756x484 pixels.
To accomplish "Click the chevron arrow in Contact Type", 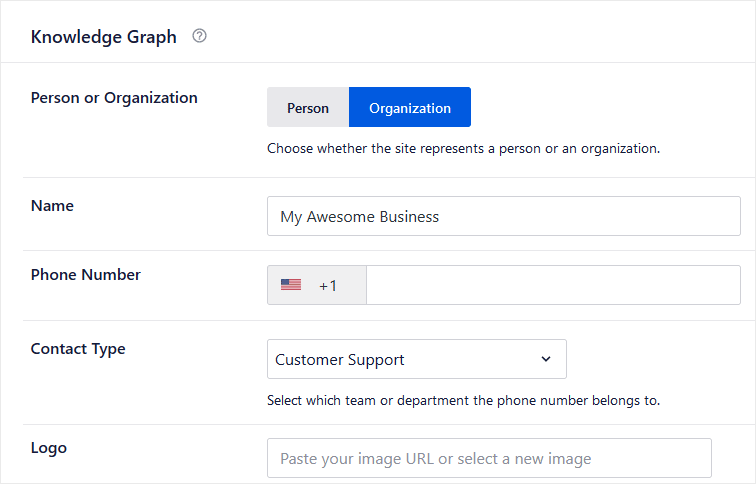I will pyautogui.click(x=546, y=359).
